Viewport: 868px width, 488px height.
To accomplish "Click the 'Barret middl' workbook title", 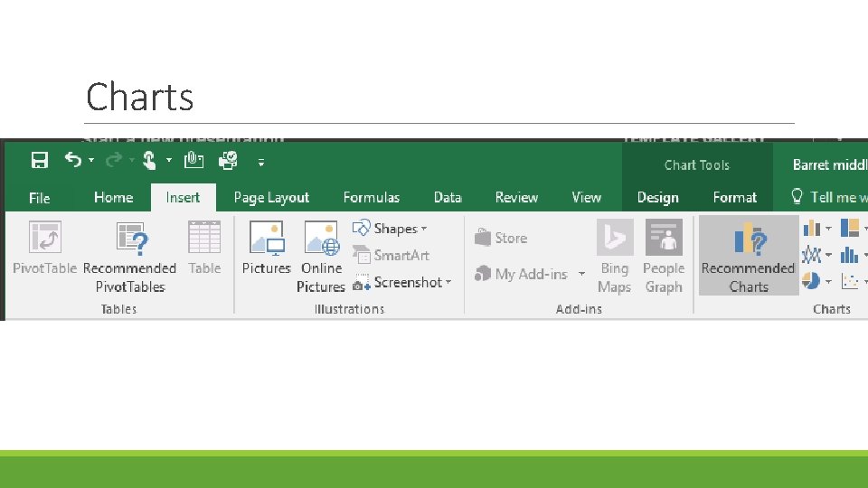I will [x=830, y=164].
